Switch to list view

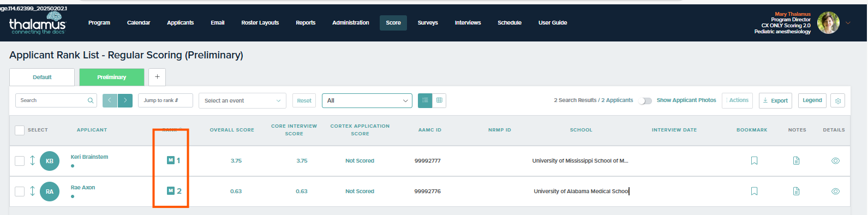[425, 100]
